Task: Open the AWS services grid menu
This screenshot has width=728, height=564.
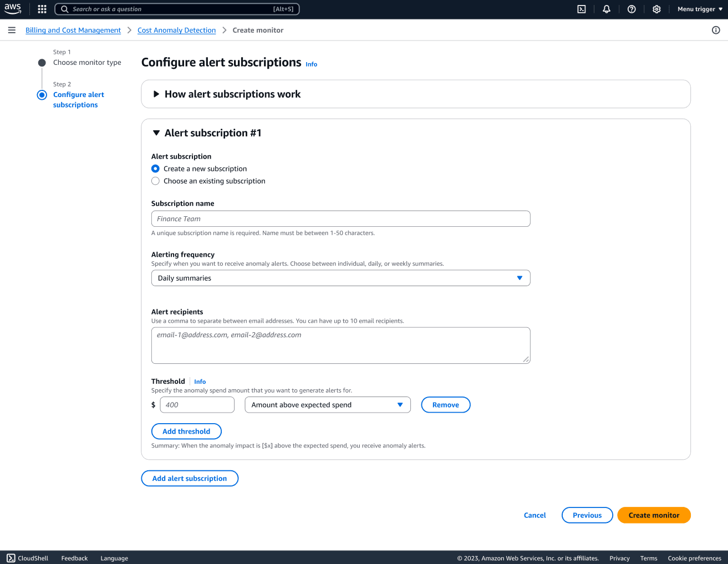Action: coord(42,9)
